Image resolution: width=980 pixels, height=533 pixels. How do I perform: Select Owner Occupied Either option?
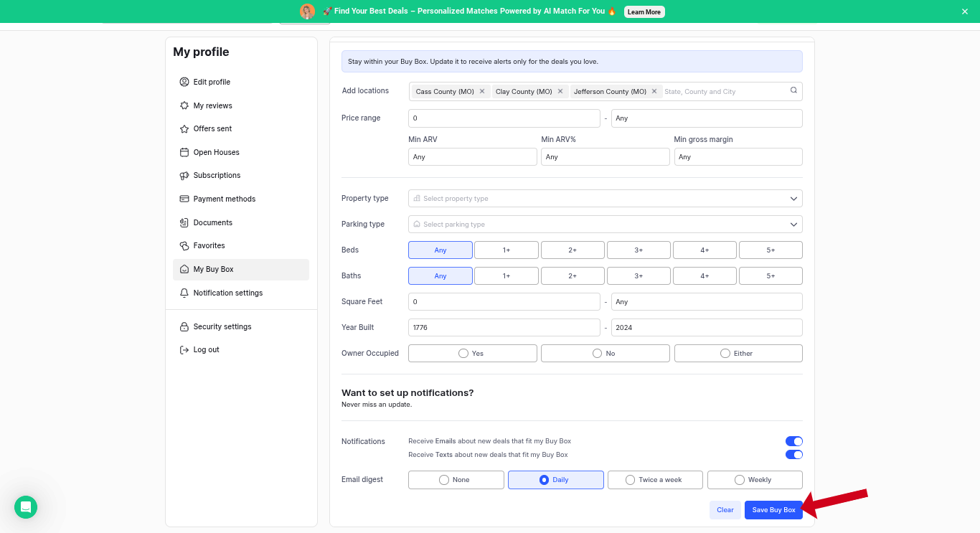coord(738,354)
